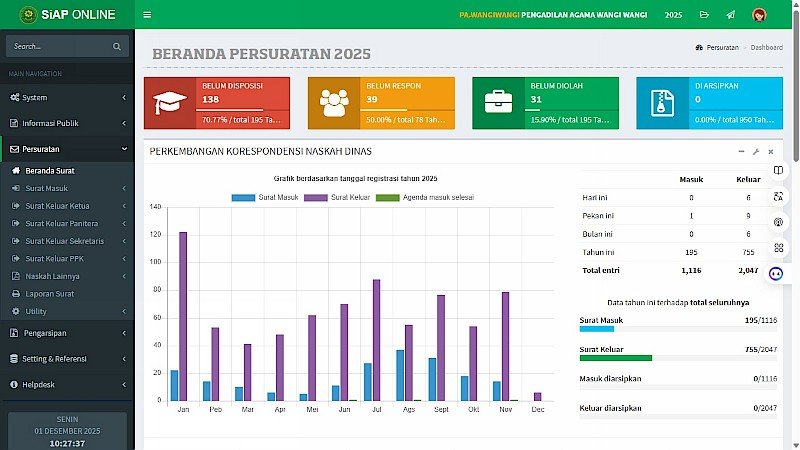Select Beranda Surat menu item

pos(50,171)
